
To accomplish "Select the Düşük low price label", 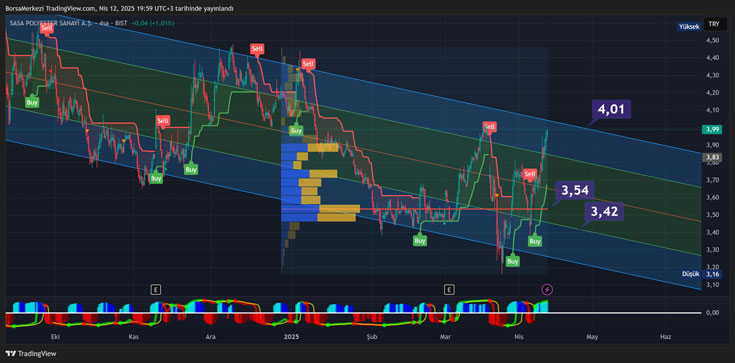I will [x=691, y=274].
